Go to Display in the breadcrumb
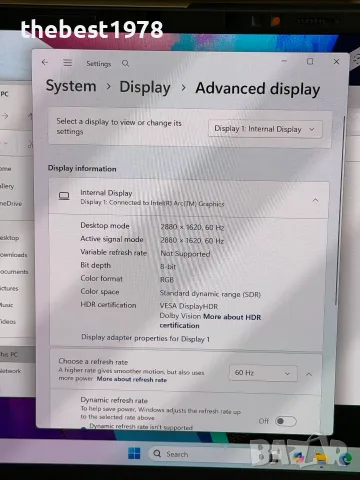Screen dimensions: 360x480 145,87
